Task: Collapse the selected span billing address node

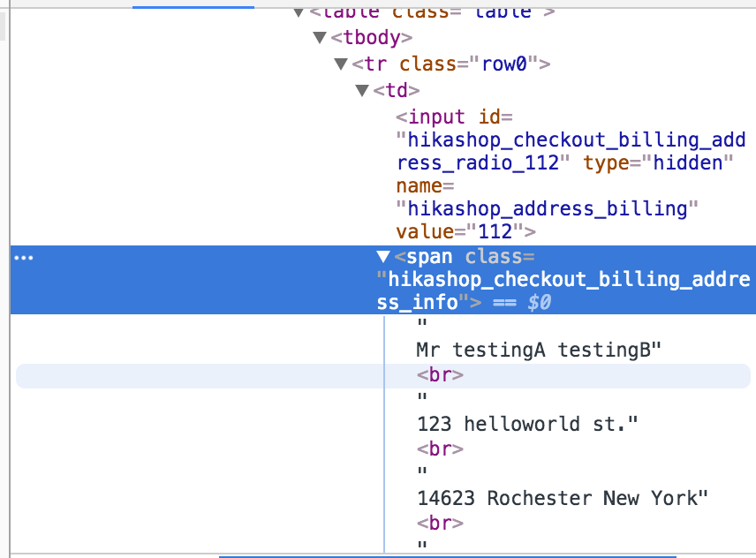Action: click(x=383, y=256)
